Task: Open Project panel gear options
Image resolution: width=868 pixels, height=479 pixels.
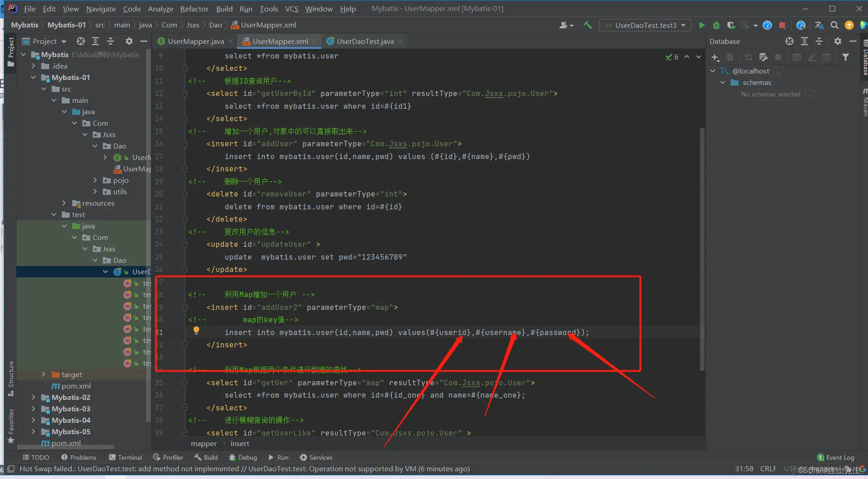Action: coord(129,41)
